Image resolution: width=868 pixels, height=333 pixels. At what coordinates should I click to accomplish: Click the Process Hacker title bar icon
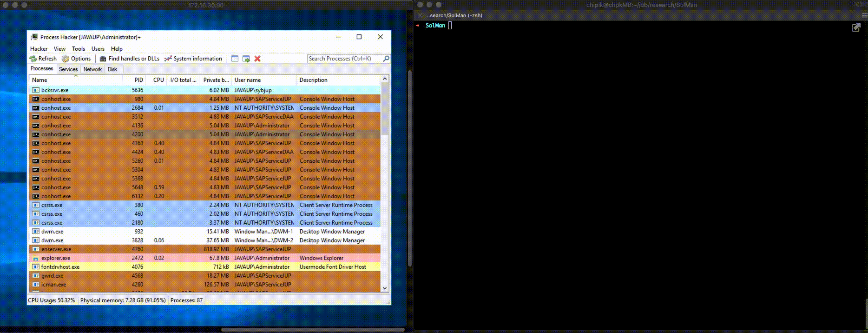34,37
